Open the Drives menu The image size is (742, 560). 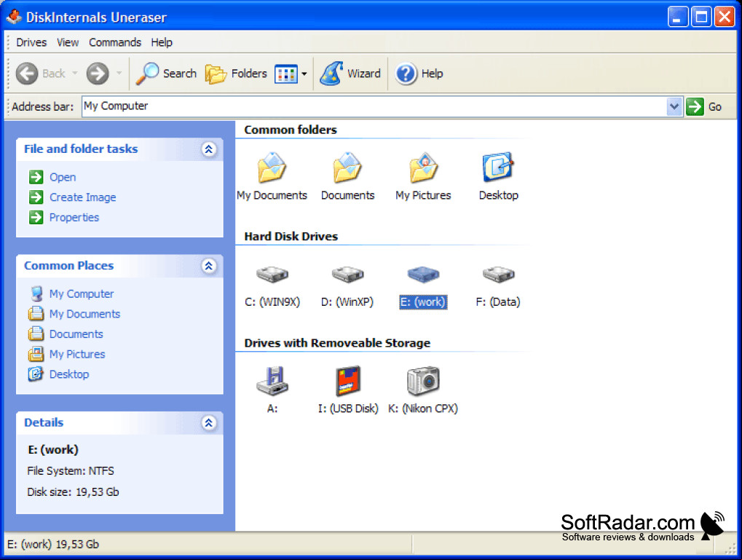pos(31,43)
